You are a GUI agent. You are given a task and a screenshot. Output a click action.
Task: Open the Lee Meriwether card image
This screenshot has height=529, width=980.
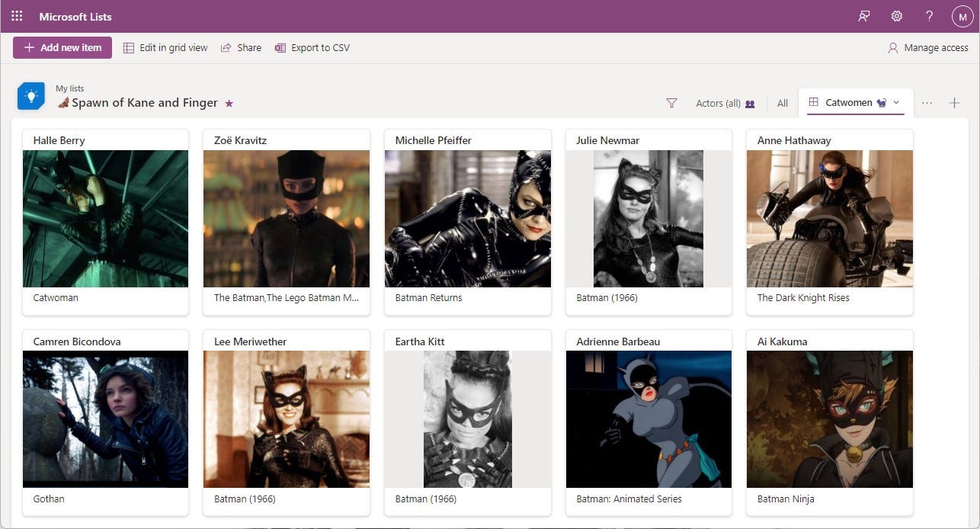[x=287, y=419]
